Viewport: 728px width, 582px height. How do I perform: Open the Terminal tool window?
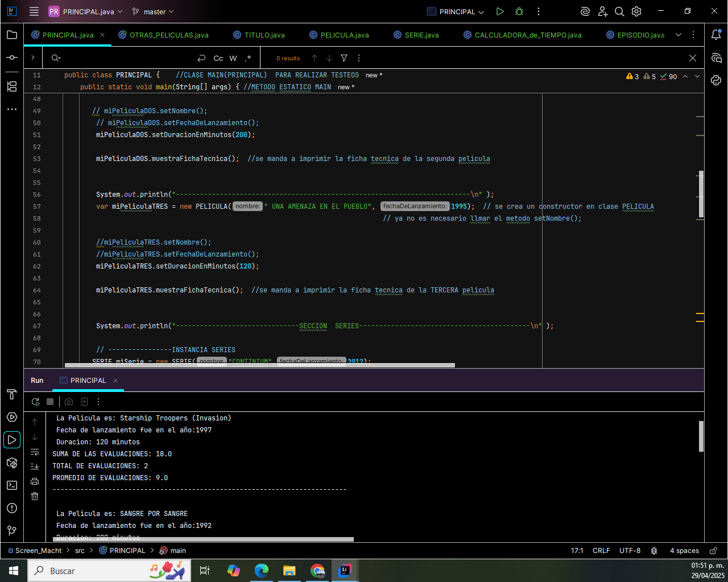[12, 485]
